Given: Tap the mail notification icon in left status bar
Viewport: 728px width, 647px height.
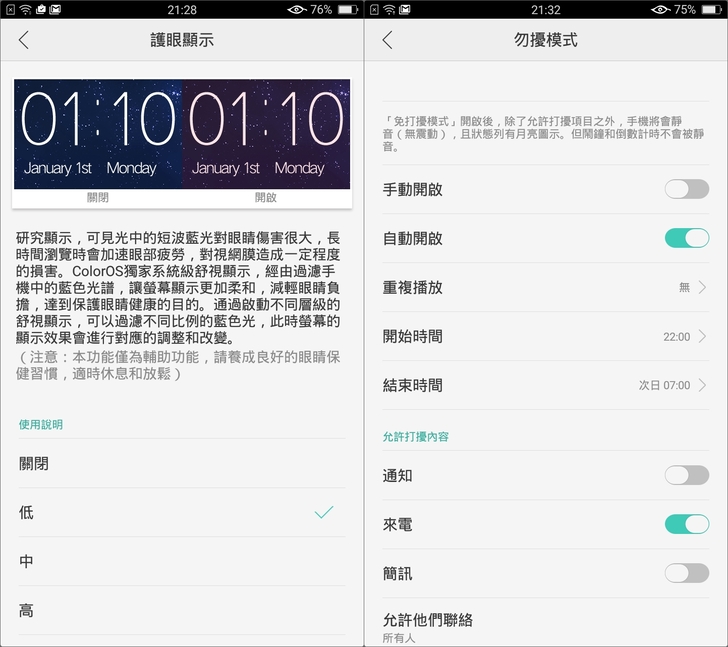Looking at the screenshot, I should tap(55, 9).
